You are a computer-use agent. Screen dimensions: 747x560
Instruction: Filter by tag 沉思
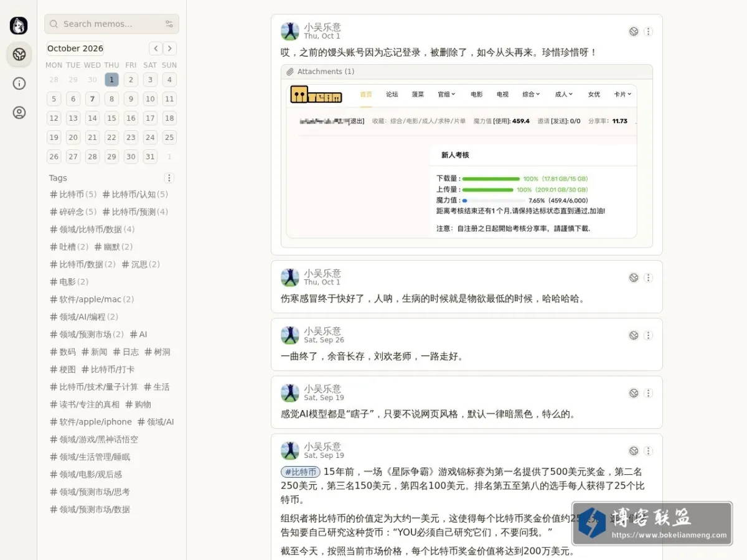pyautogui.click(x=141, y=264)
